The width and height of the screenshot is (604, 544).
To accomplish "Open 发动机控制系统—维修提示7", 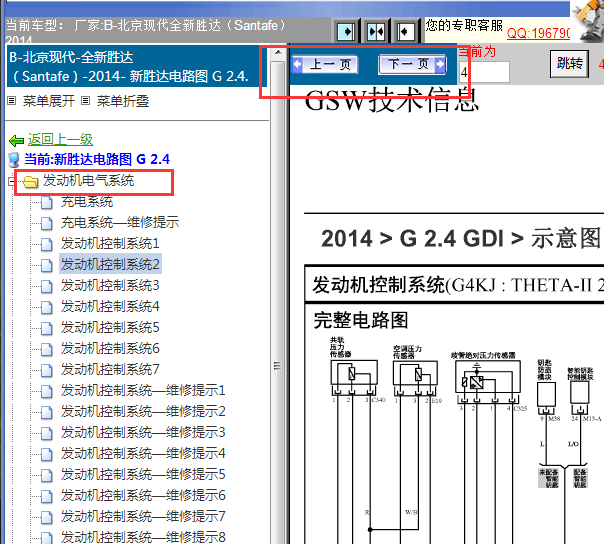I will coord(143,517).
